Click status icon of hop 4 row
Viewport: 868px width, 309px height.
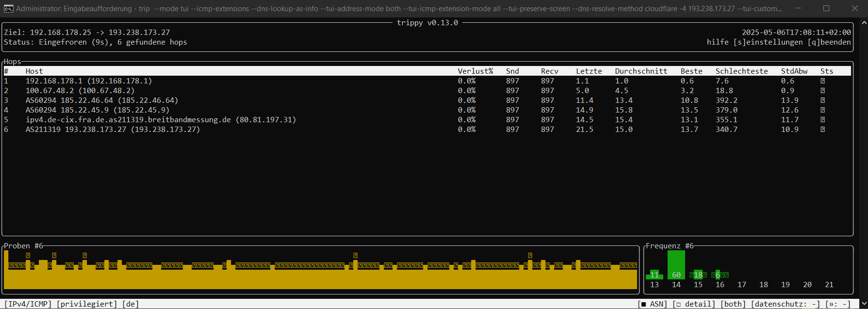pos(822,110)
